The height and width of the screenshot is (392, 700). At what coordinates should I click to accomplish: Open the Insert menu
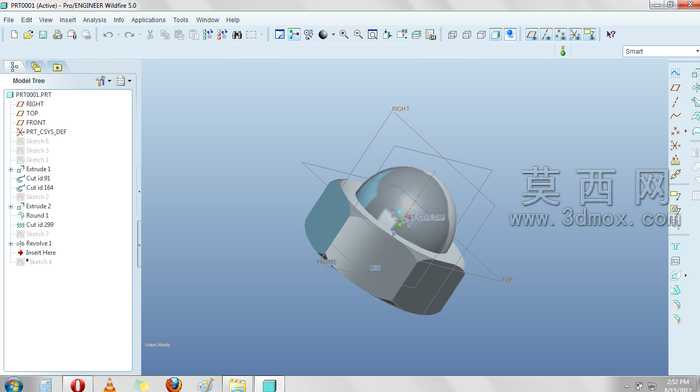[x=68, y=20]
